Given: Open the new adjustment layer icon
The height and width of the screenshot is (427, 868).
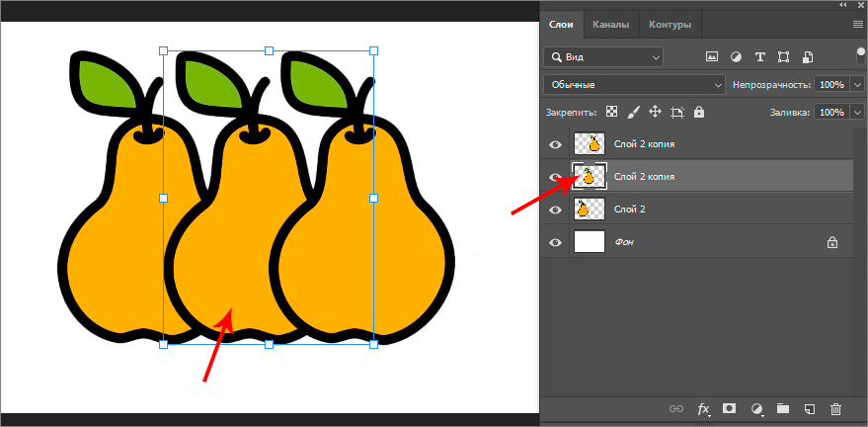Looking at the screenshot, I should 756,408.
